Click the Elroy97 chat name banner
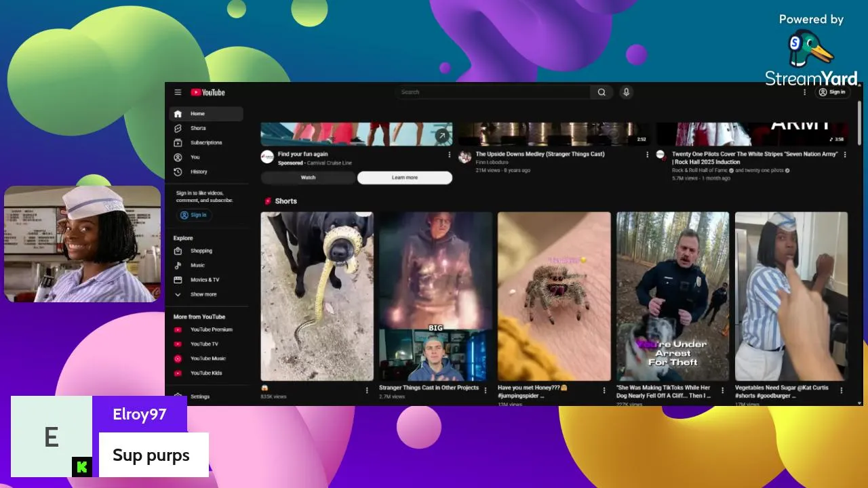The height and width of the screenshot is (488, 868). coord(140,414)
